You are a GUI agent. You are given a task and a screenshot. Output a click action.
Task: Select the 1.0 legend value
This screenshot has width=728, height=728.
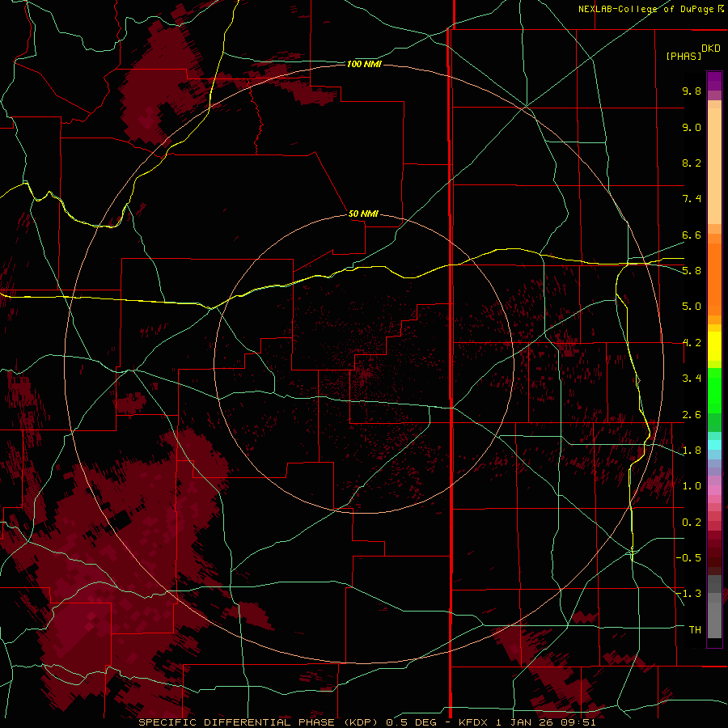pos(692,485)
